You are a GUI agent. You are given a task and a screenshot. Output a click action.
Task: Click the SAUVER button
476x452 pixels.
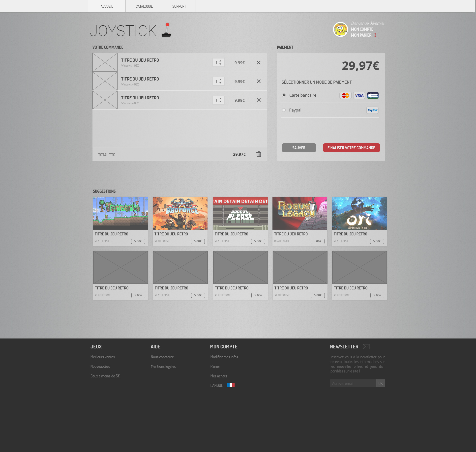[299, 148]
